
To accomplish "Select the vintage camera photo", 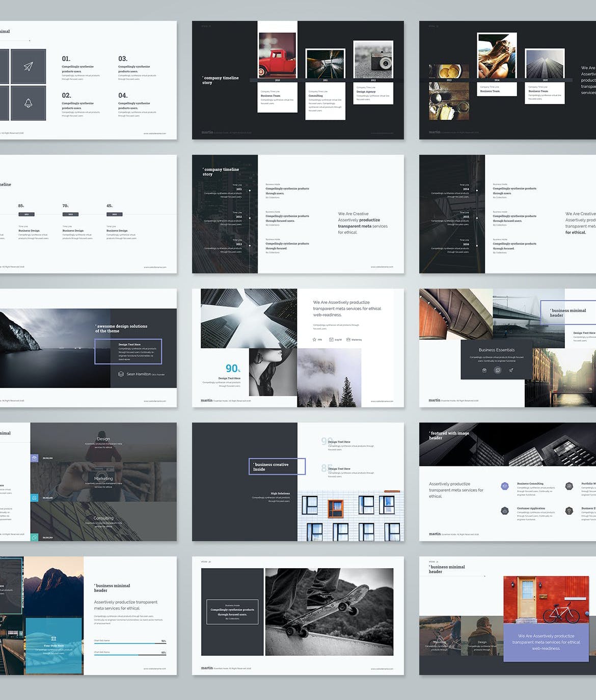I will click(373, 60).
